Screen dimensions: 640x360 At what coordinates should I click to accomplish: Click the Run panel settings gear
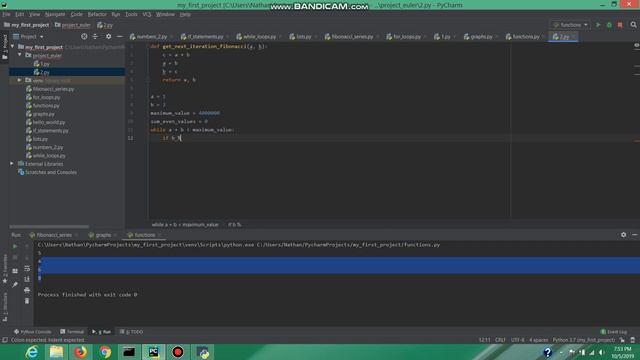[x=623, y=235]
